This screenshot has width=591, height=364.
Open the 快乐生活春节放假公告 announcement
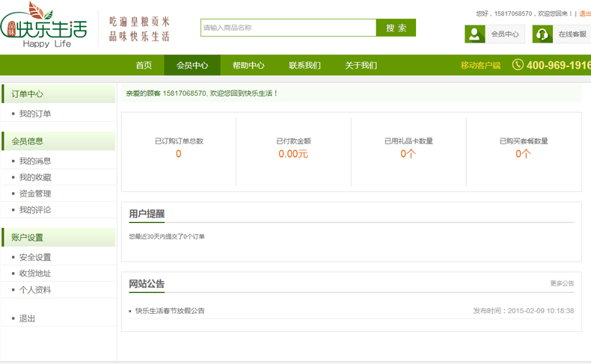click(170, 311)
